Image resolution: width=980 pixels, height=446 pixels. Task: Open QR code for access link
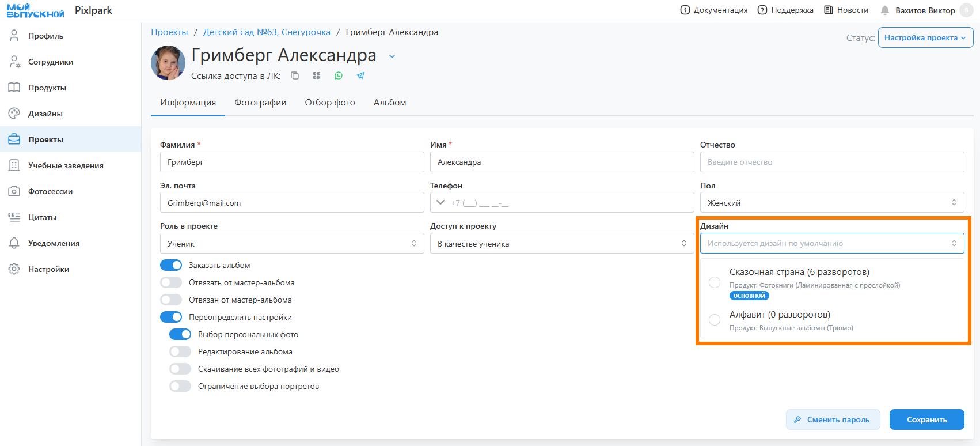[x=317, y=75]
